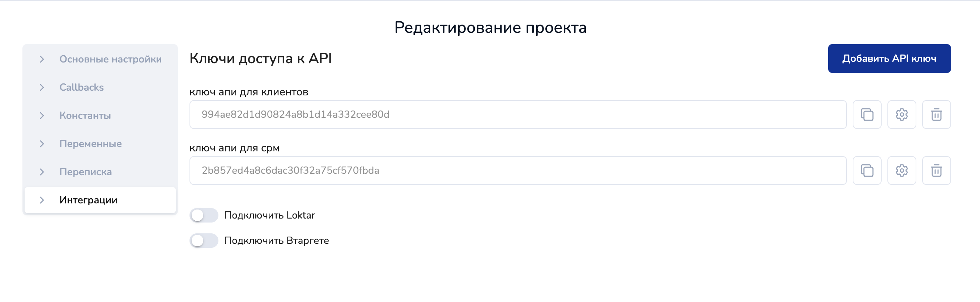
Task: Expand the Переписка section chevron
Action: click(42, 172)
